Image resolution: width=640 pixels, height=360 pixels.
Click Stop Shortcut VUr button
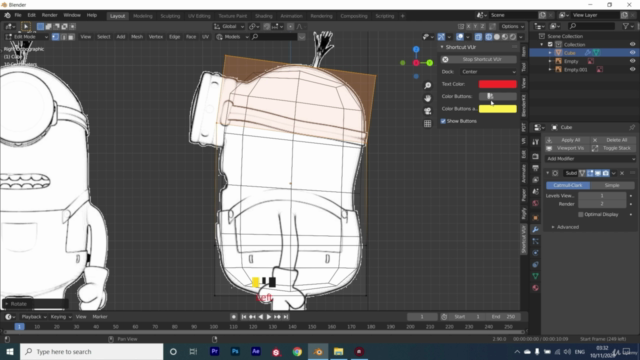point(478,60)
